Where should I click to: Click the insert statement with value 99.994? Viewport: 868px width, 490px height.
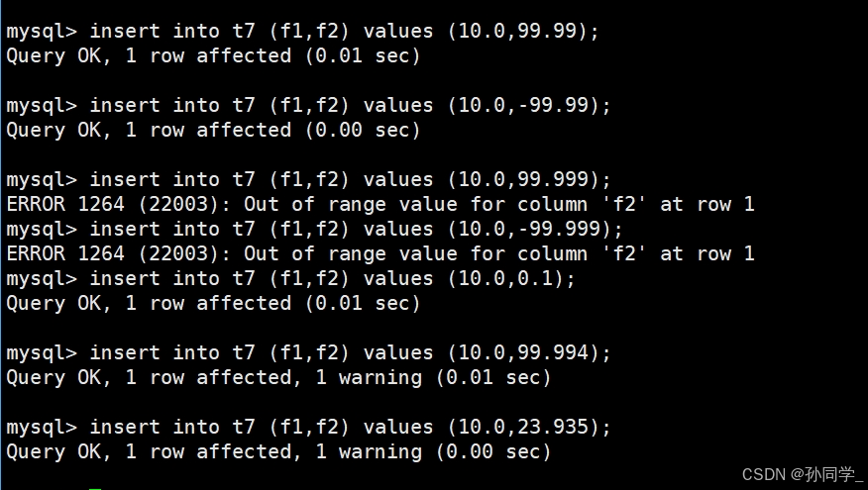(x=308, y=352)
